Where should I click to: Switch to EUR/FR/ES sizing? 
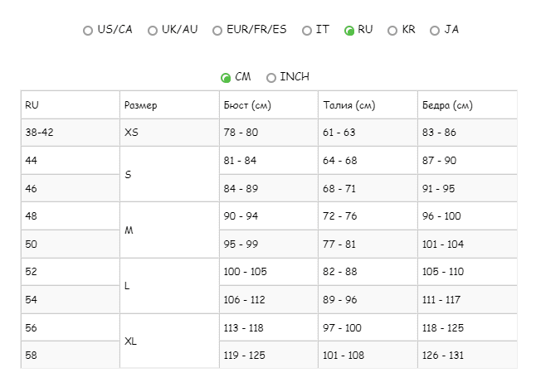coord(218,31)
